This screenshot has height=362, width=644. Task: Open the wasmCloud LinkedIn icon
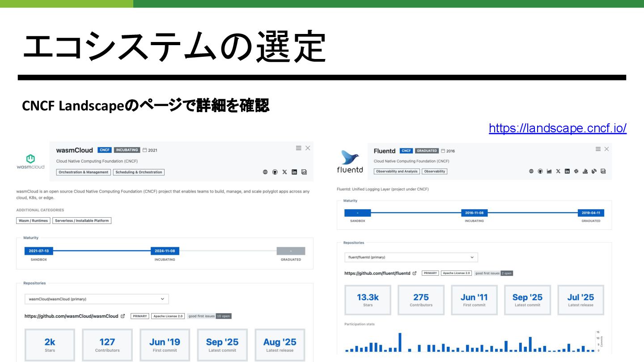point(294,172)
